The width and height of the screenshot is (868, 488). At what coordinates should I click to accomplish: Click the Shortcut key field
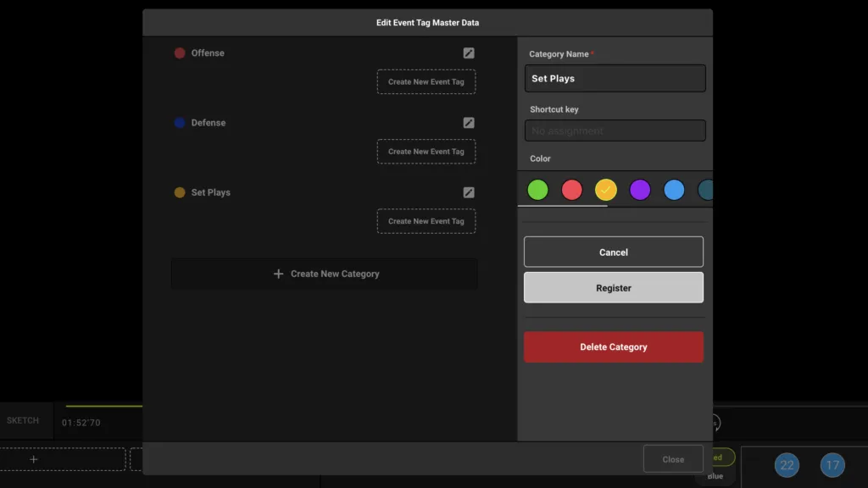coord(615,131)
